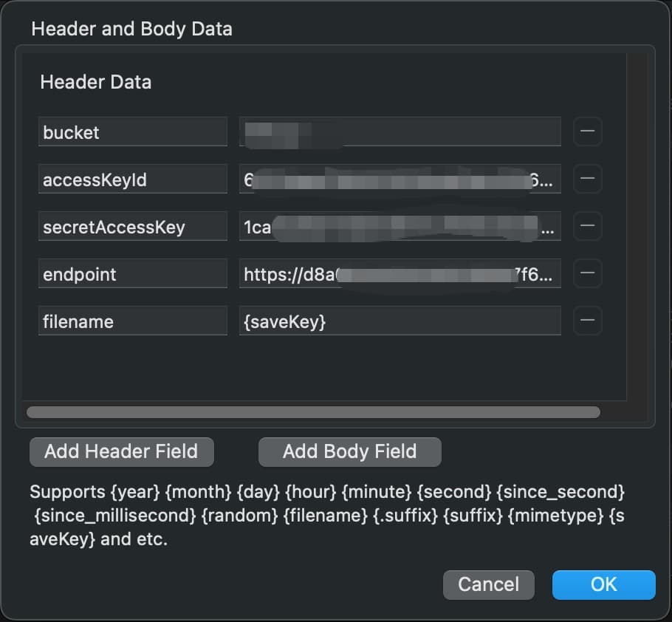Click the minus icon beside filename row
The height and width of the screenshot is (622, 672).
pos(587,321)
